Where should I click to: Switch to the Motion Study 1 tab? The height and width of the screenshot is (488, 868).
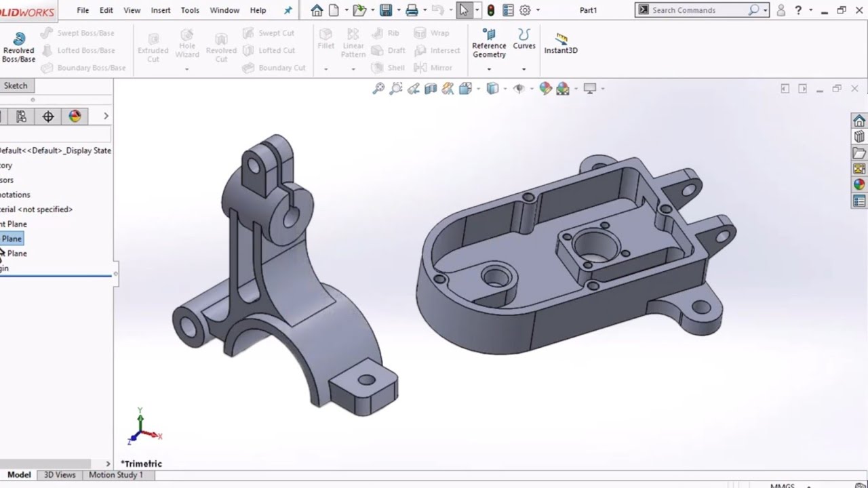(116, 475)
